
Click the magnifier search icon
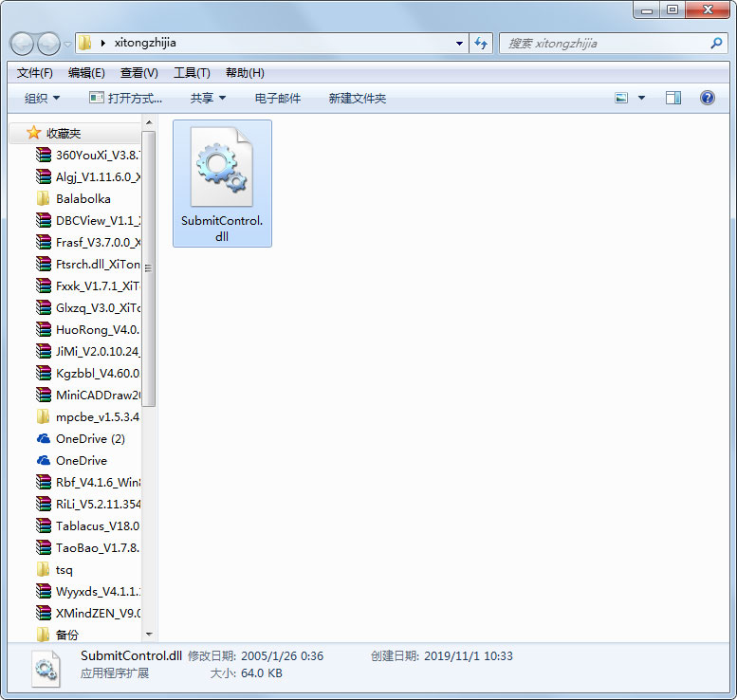(x=716, y=44)
